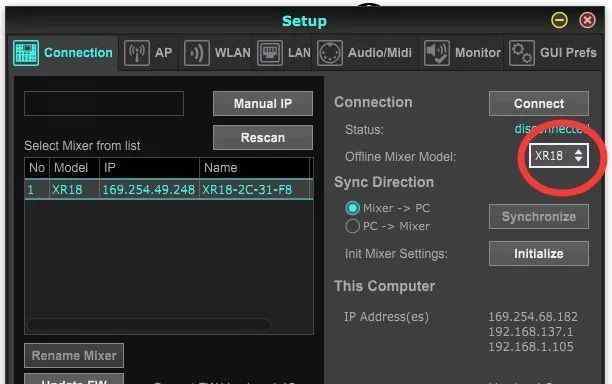Screen dimensions: 612x384
Task: Click the Audio/Midi connector icon
Action: 330,53
